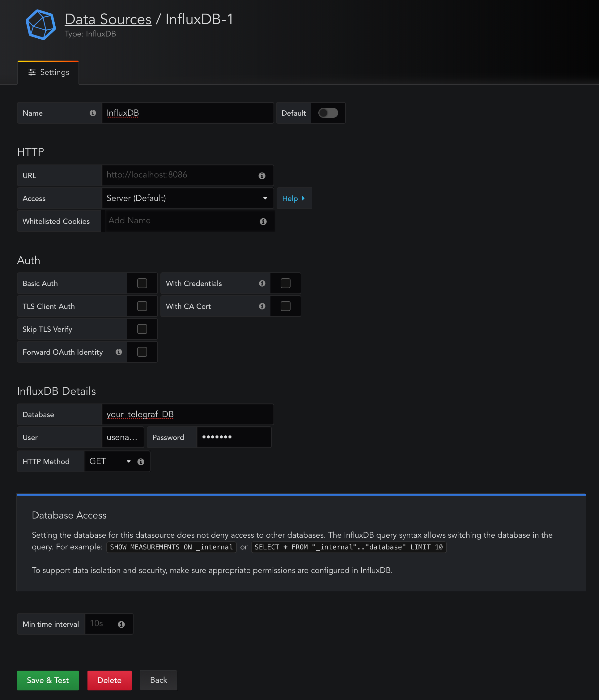The height and width of the screenshot is (700, 599).
Task: Toggle the Default data source switch
Action: click(328, 113)
